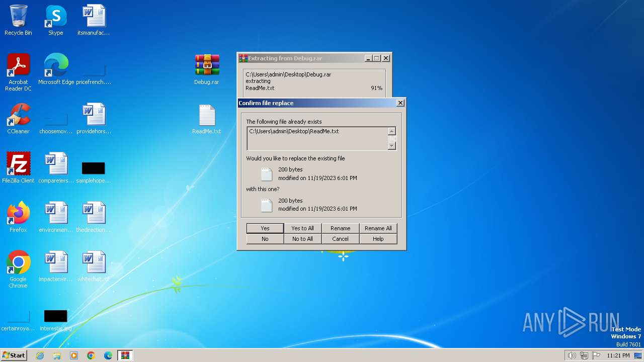The width and height of the screenshot is (644, 362).
Task: Select the ReadMe.txt file on desktop
Action: (x=207, y=119)
